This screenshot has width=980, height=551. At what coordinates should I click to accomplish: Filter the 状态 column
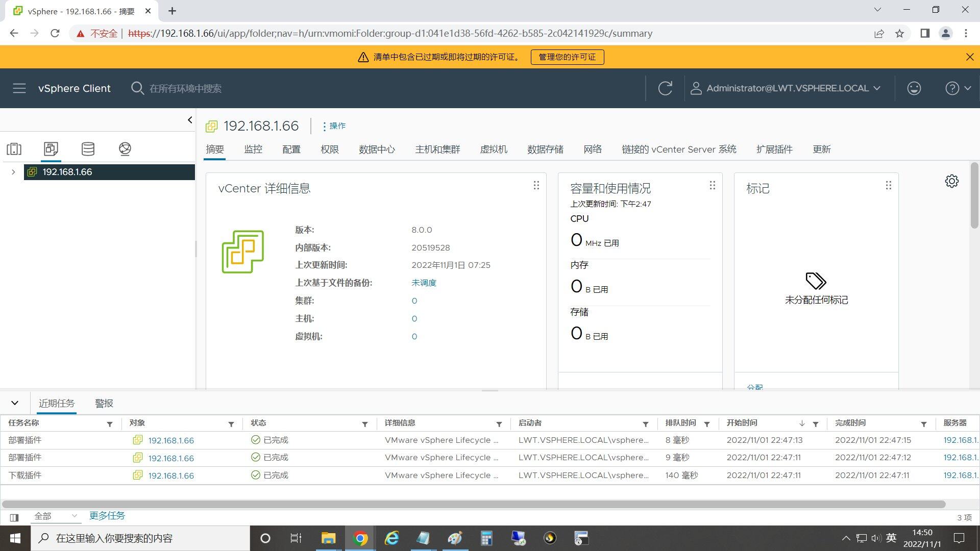coord(365,424)
